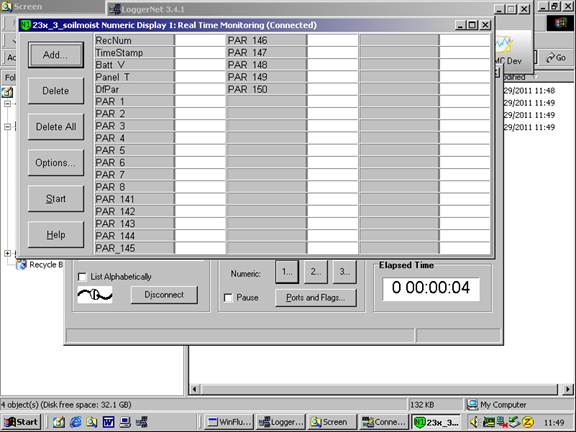Click the yellow Z tray icon
This screenshot has height=432, width=576.
pyautogui.click(x=528, y=422)
